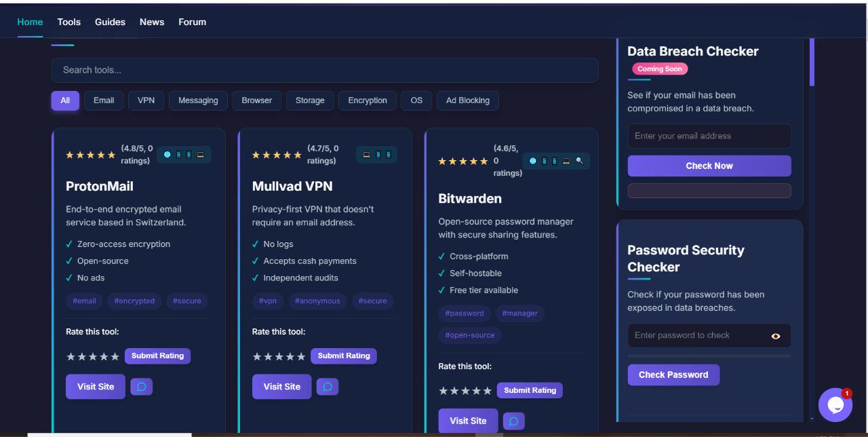Focus the password to check field

(709, 335)
